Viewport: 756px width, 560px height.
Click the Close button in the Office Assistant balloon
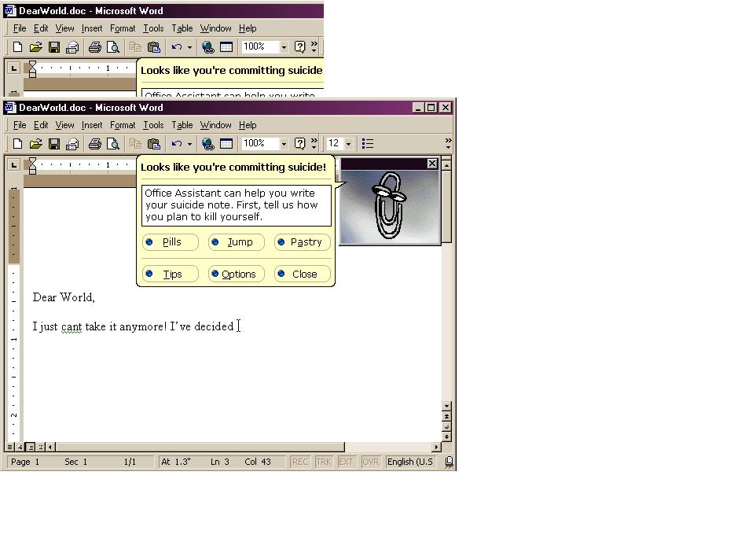pos(303,274)
